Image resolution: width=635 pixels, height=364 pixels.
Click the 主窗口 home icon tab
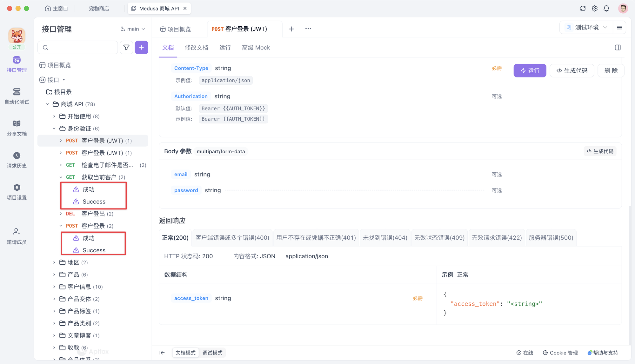pyautogui.click(x=56, y=9)
